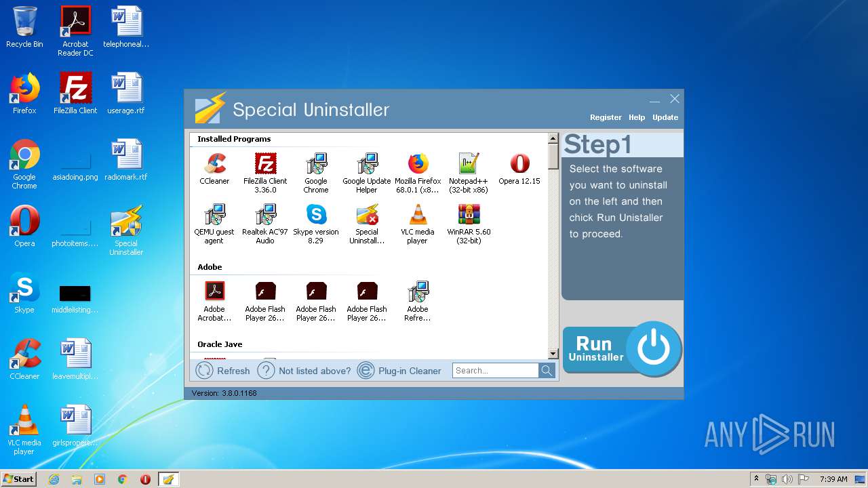Click the 7:39 AM taskbar clock
This screenshot has width=868, height=488.
(833, 479)
